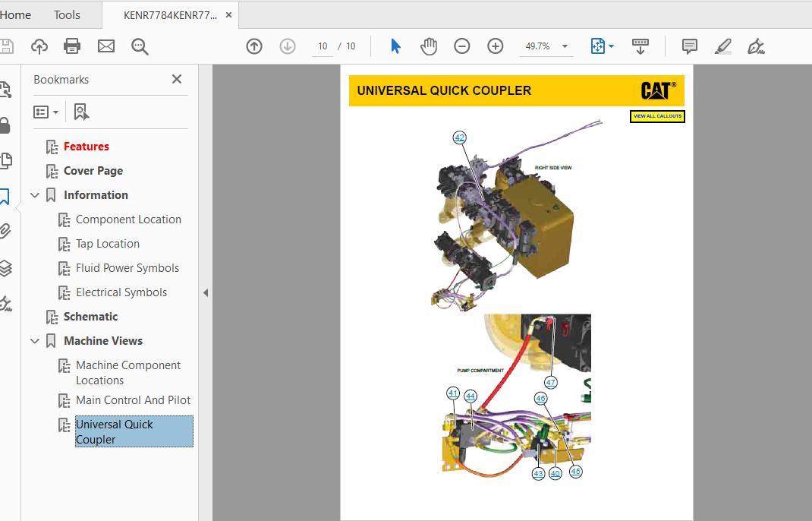The image size is (812, 521).
Task: Click the email envelope icon
Action: [x=106, y=46]
